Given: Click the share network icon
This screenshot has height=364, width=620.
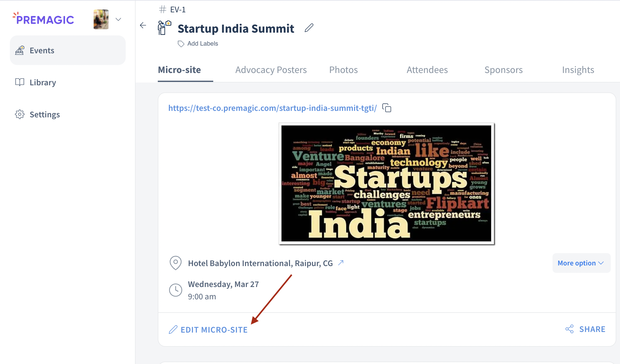Looking at the screenshot, I should point(569,329).
